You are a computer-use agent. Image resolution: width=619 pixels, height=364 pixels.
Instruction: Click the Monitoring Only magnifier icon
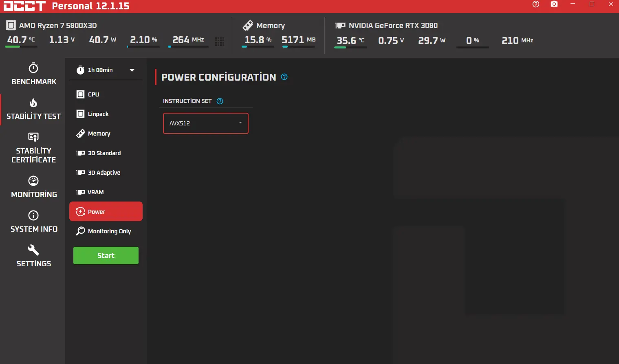coord(81,231)
